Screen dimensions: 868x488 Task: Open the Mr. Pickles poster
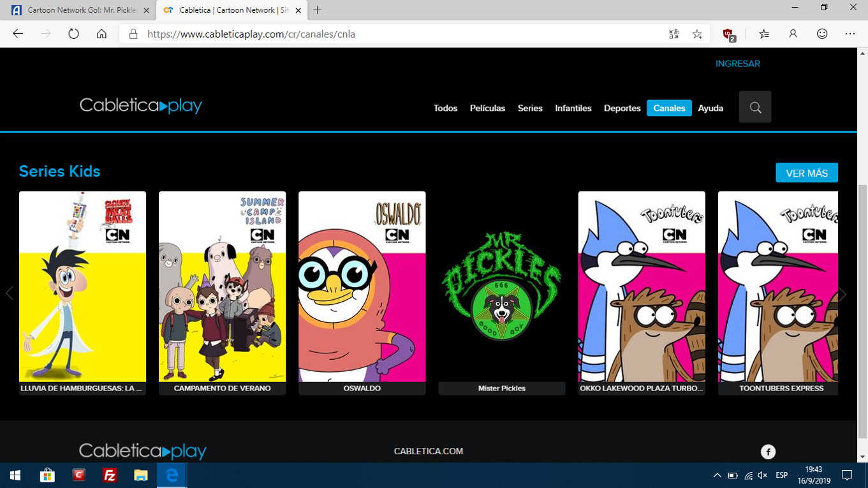click(x=502, y=286)
